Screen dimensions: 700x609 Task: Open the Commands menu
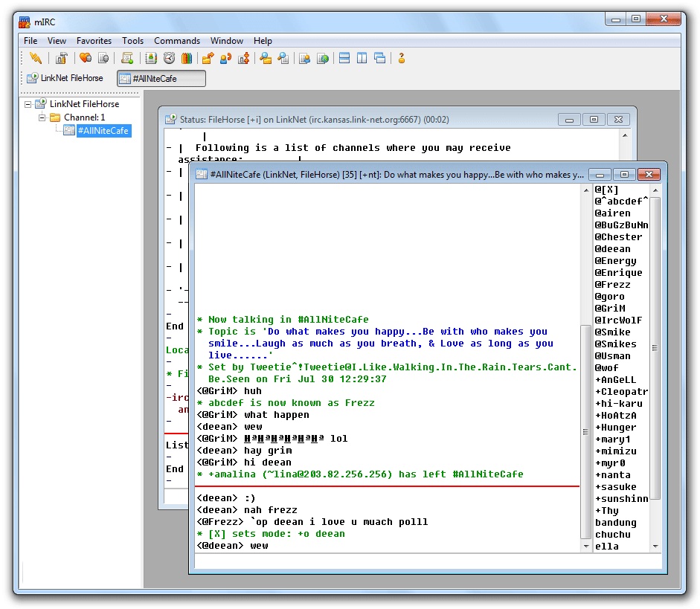(176, 41)
